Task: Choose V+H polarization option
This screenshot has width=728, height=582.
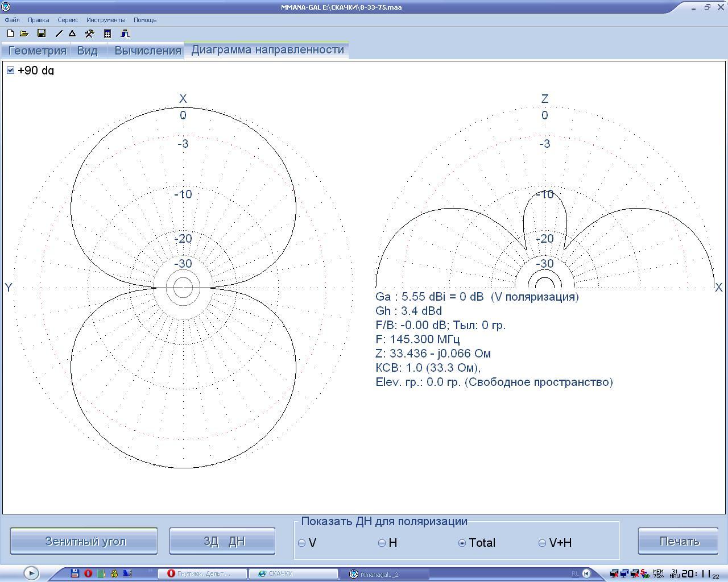Action: pos(542,543)
